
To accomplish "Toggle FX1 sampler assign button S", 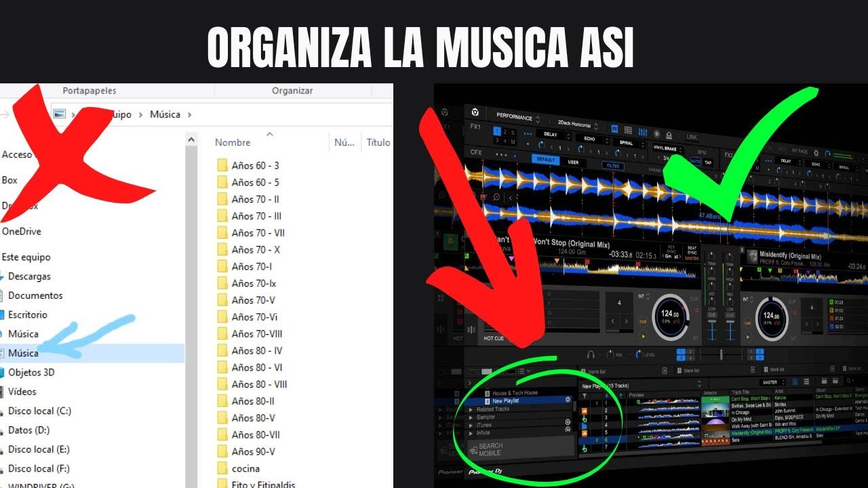I will click(513, 133).
